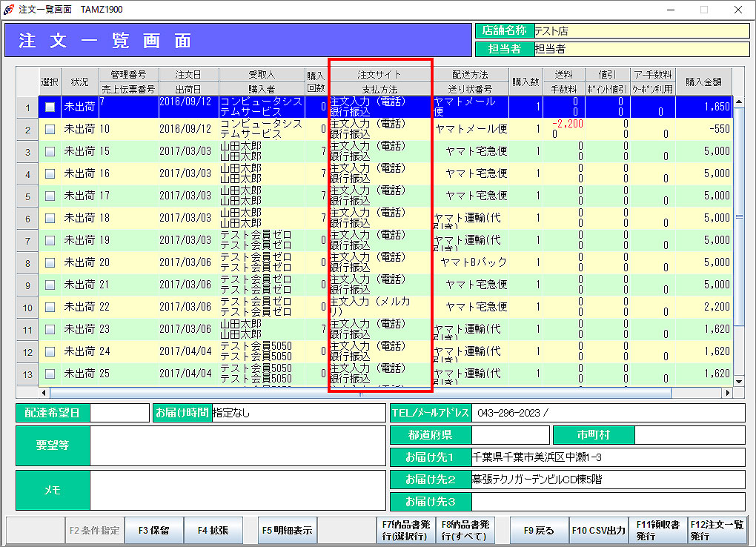Click into the メモ text field
This screenshot has width=756, height=547.
click(237, 491)
